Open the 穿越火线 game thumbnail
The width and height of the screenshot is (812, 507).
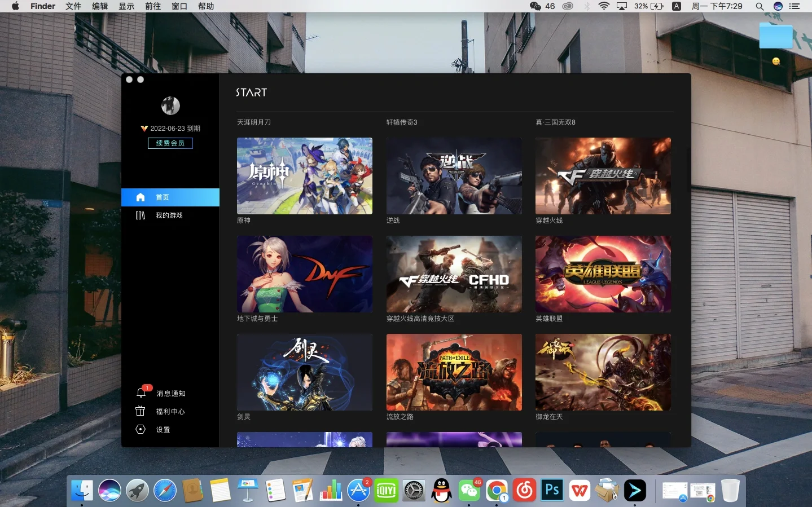pyautogui.click(x=603, y=176)
